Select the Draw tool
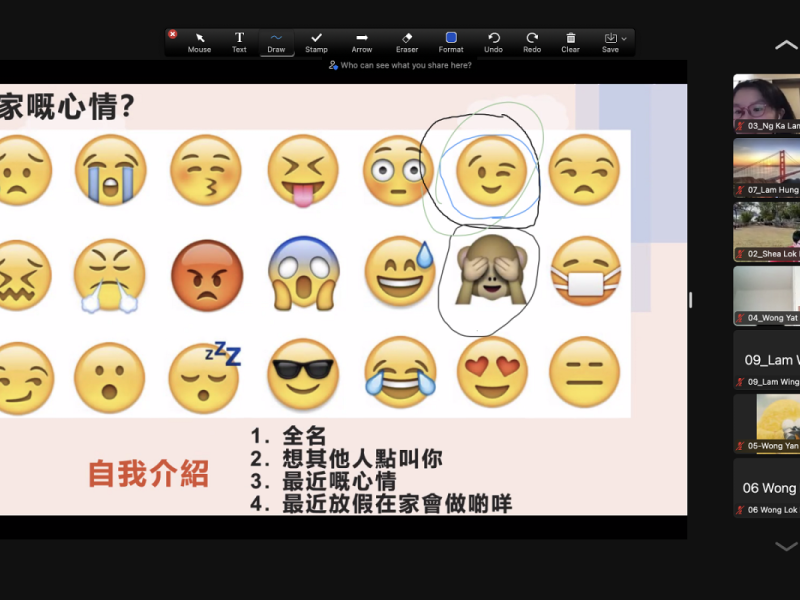 tap(276, 42)
